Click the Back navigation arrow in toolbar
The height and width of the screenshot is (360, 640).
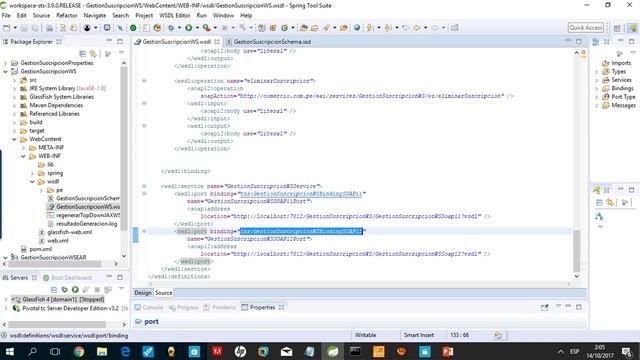tap(417, 28)
